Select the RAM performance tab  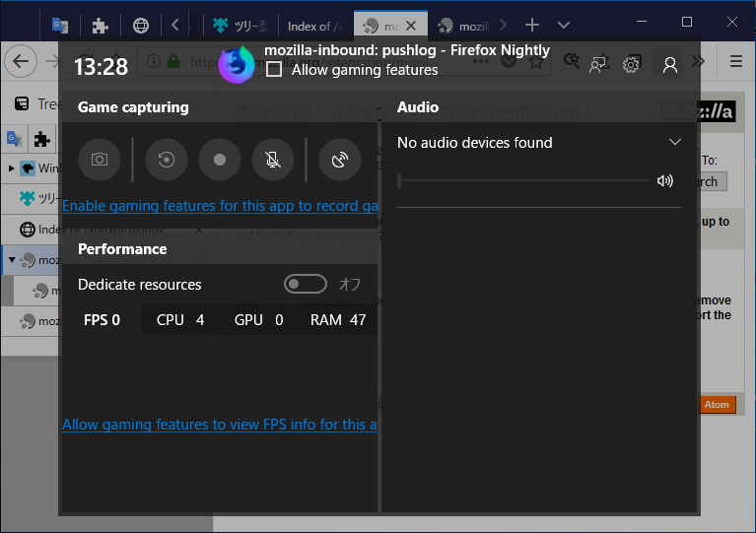337,320
